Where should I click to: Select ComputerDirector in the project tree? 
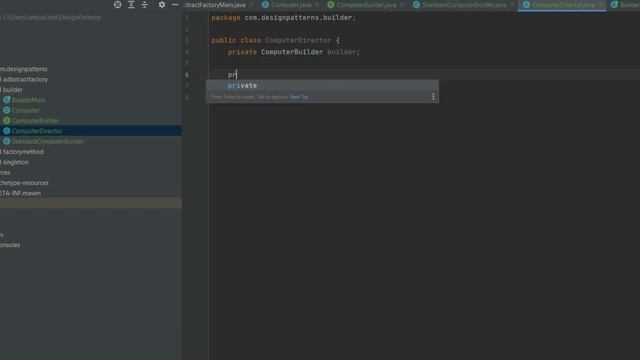[37, 131]
